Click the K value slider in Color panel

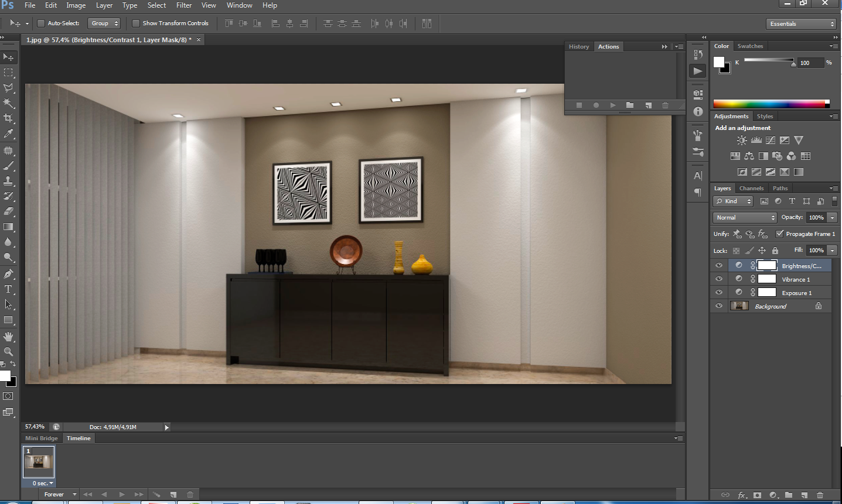(769, 60)
